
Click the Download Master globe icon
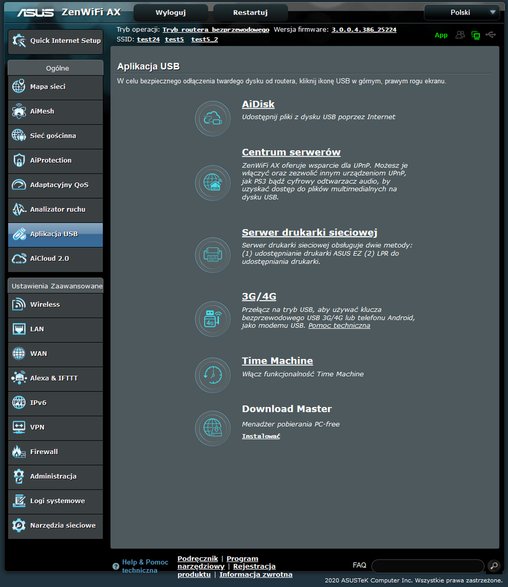click(213, 428)
